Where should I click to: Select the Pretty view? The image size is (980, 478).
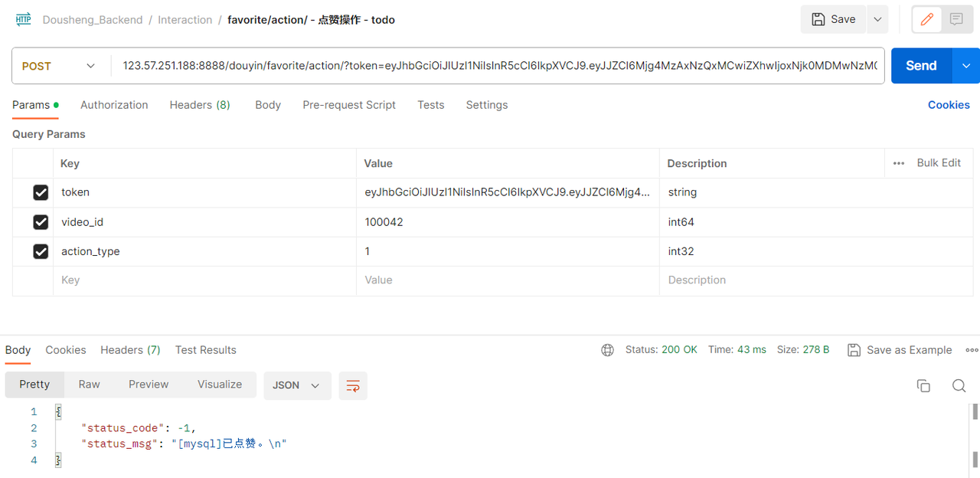[x=34, y=385]
